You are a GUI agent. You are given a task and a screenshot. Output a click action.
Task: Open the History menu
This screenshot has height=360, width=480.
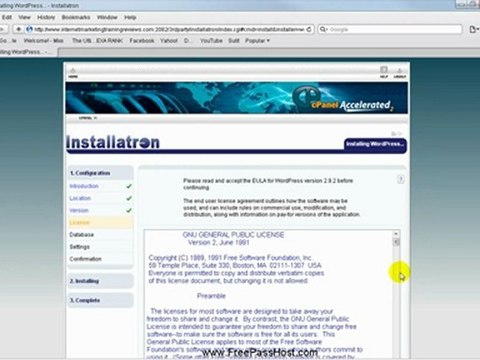pyautogui.click(x=46, y=17)
